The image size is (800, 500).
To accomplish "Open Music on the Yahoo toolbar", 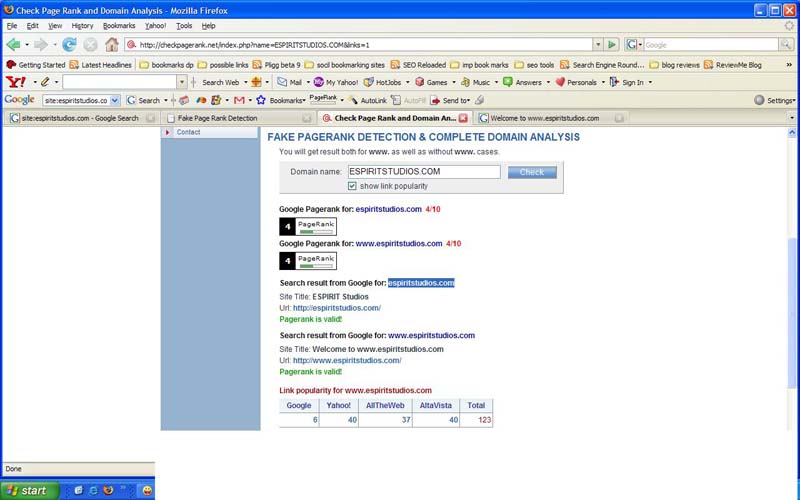I will [x=476, y=82].
